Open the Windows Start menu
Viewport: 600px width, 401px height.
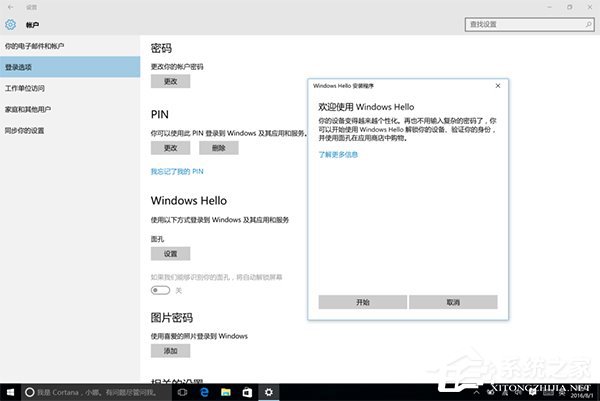coord(10,392)
